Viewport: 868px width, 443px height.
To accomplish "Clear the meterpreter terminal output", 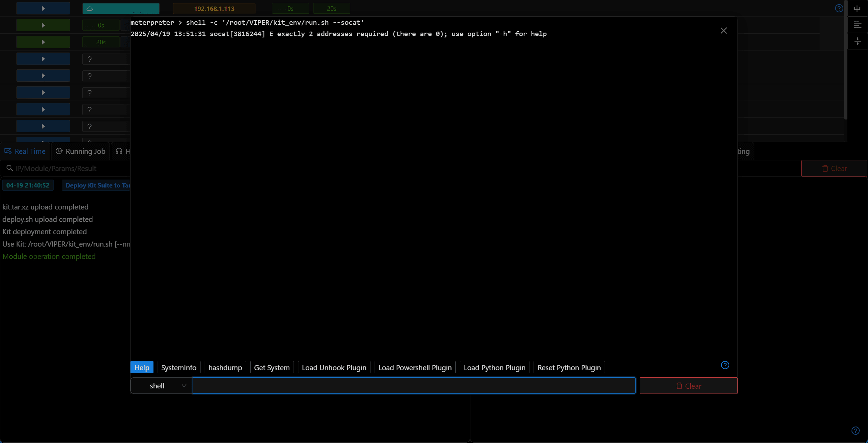I will tap(688, 386).
